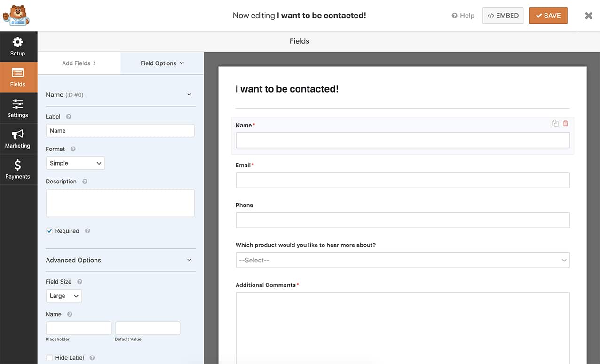
Task: Delete the Name field with trash icon
Action: coord(565,123)
